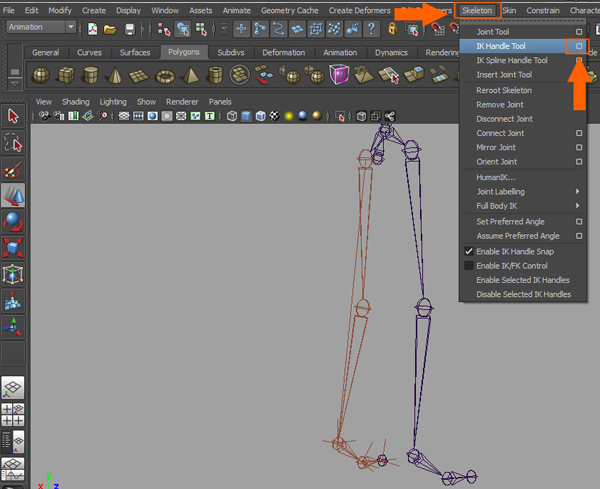The height and width of the screenshot is (489, 600).
Task: Open Orient Joint option box
Action: 579,161
